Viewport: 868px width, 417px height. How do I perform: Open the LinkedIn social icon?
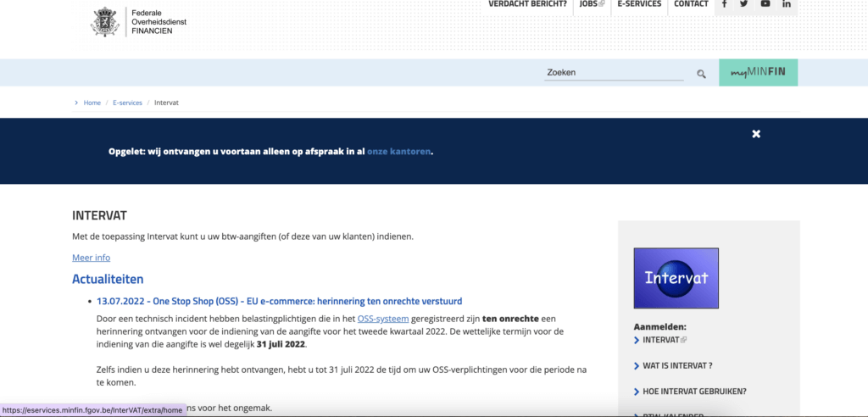point(787,4)
